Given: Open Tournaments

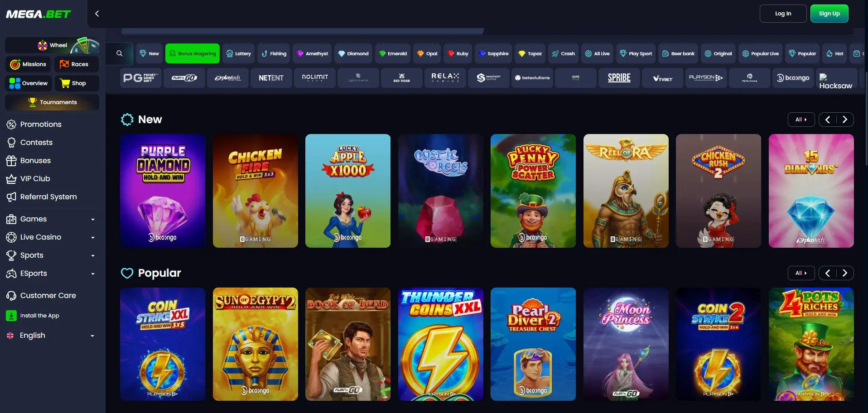Looking at the screenshot, I should 52,102.
